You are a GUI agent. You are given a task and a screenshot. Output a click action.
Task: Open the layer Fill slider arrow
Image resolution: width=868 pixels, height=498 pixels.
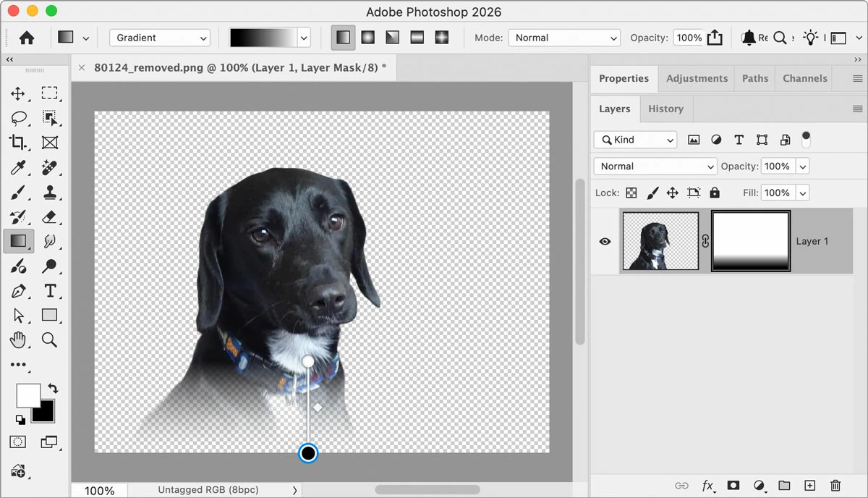pyautogui.click(x=802, y=193)
